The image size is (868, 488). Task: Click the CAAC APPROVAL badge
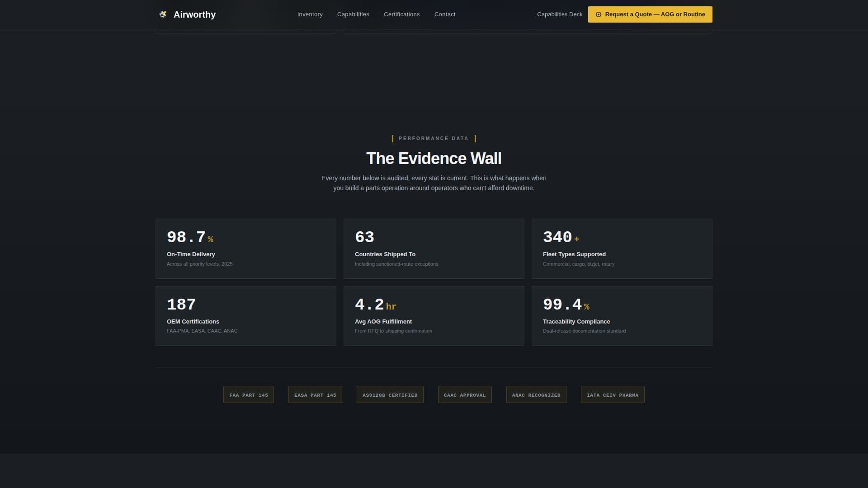pyautogui.click(x=464, y=394)
